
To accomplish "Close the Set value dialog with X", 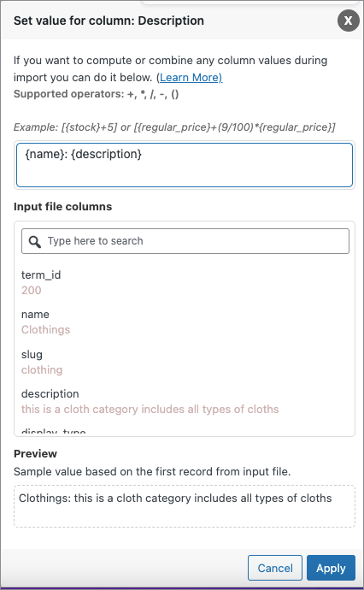I will point(349,21).
